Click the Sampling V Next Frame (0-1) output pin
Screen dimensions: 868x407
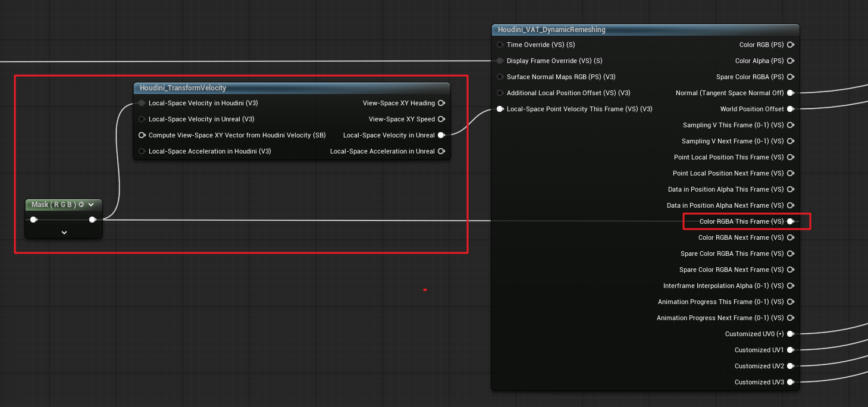(x=790, y=141)
